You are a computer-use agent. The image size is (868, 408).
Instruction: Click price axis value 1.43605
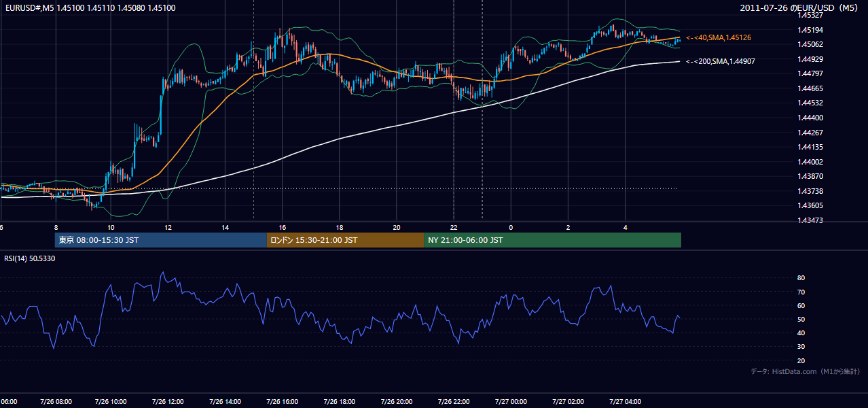click(810, 205)
